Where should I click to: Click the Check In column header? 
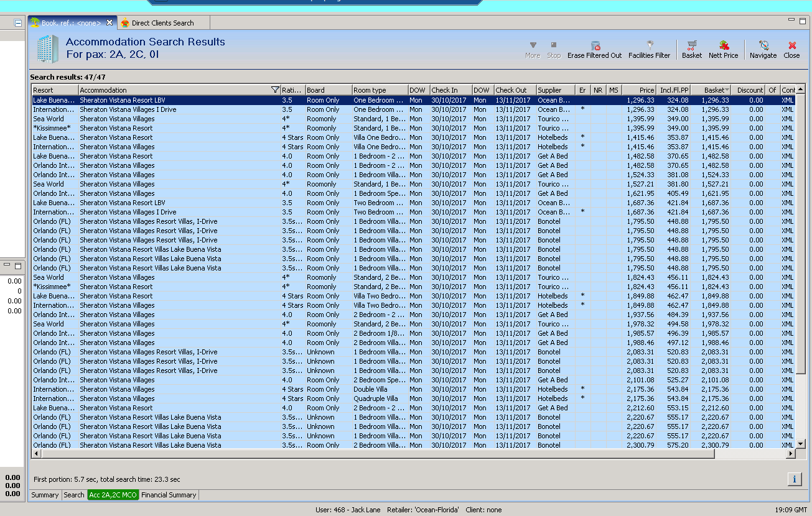point(451,90)
